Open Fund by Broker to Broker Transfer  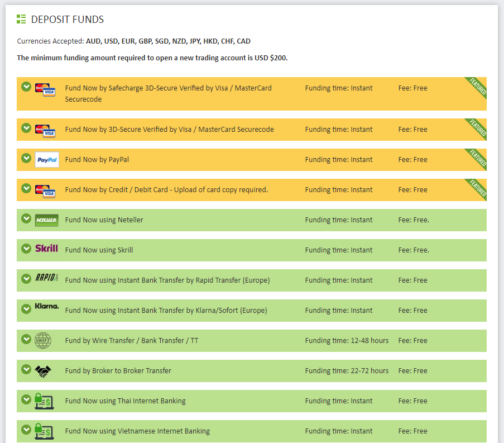point(118,371)
